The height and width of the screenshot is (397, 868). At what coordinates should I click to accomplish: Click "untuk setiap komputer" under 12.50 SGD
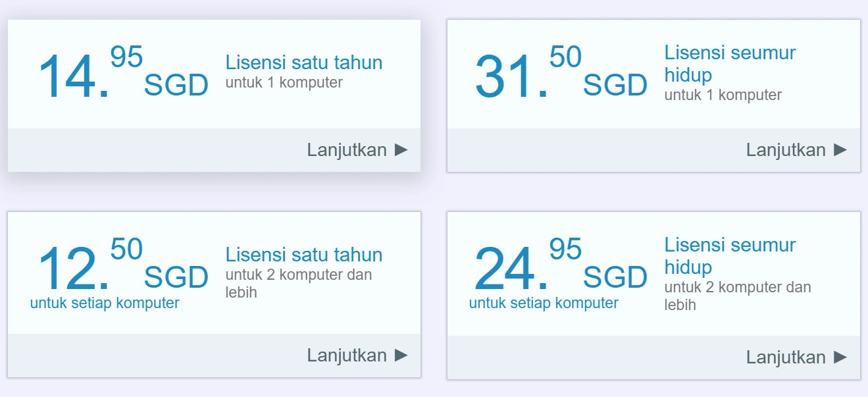coord(105,303)
